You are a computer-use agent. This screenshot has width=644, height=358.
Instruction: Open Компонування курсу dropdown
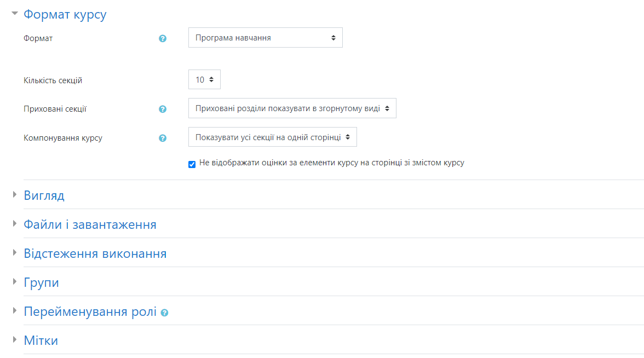click(x=273, y=137)
